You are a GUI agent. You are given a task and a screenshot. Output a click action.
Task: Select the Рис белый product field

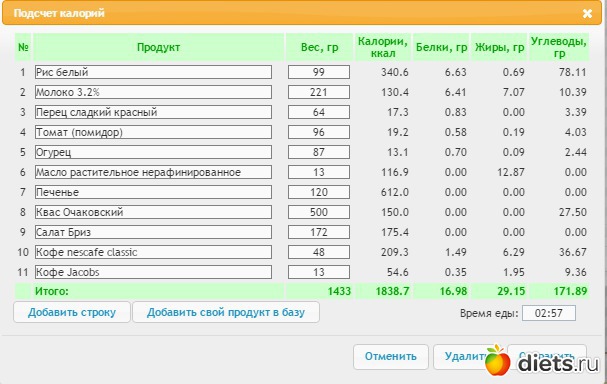(x=153, y=72)
